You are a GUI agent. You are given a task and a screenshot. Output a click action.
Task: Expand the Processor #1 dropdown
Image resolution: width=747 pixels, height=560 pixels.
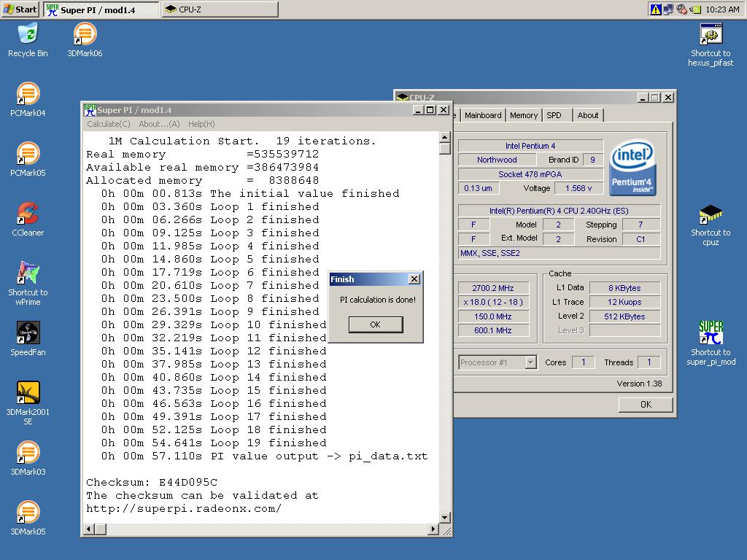coord(531,362)
